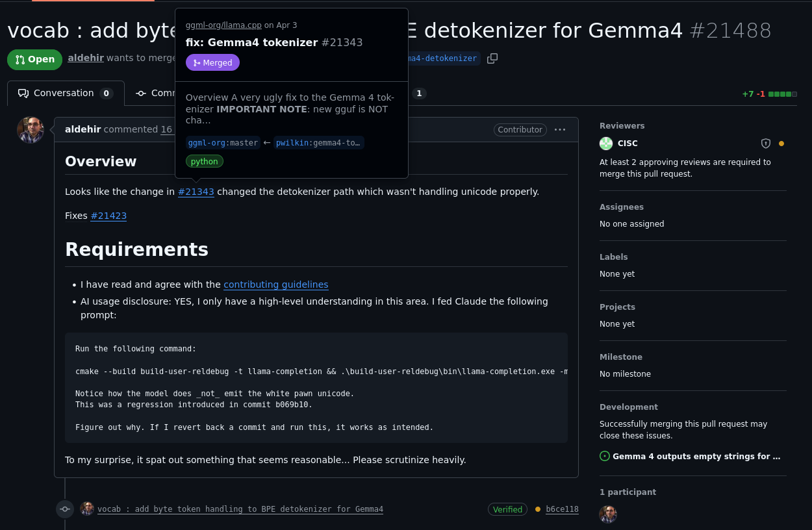Open the #21343 pull request link
Image resolution: width=812 pixels, height=530 pixels.
[196, 192]
